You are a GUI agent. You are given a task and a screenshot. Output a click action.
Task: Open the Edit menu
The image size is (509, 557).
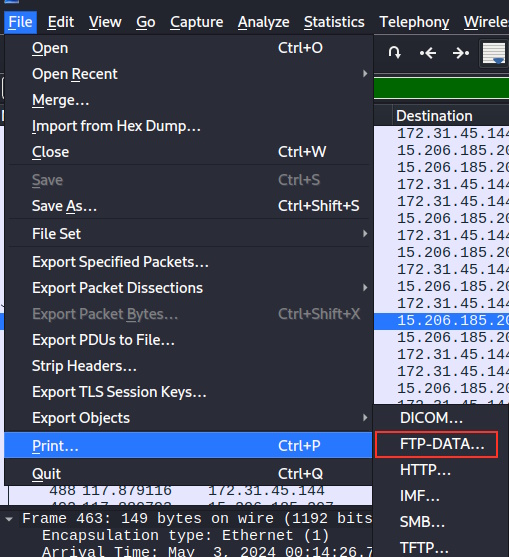tap(61, 22)
